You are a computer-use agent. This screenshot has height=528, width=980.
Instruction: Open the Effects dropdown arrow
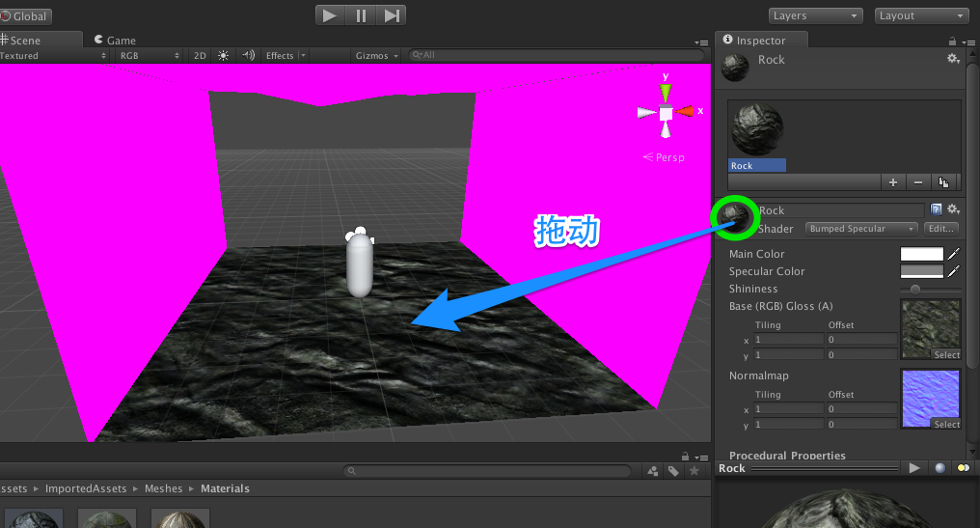coord(303,56)
